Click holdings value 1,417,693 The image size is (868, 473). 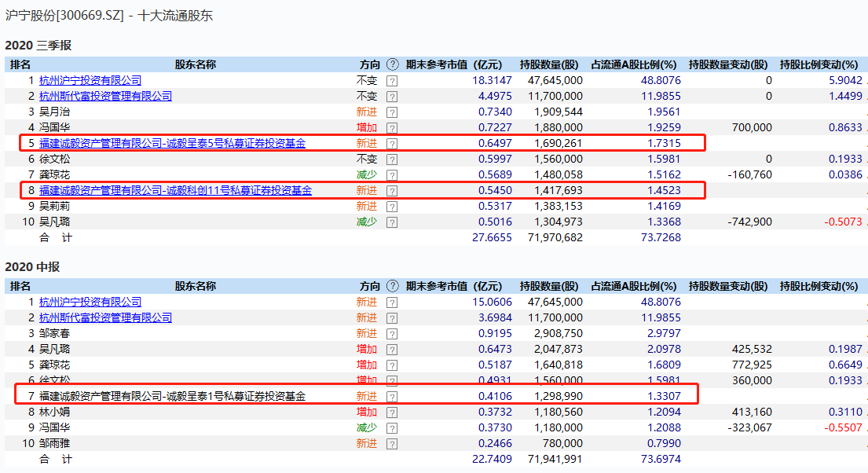[x=559, y=190]
